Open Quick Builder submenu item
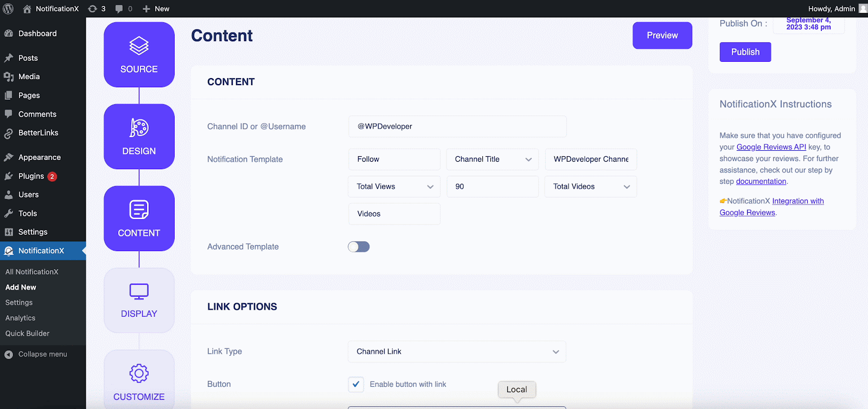 click(x=27, y=334)
